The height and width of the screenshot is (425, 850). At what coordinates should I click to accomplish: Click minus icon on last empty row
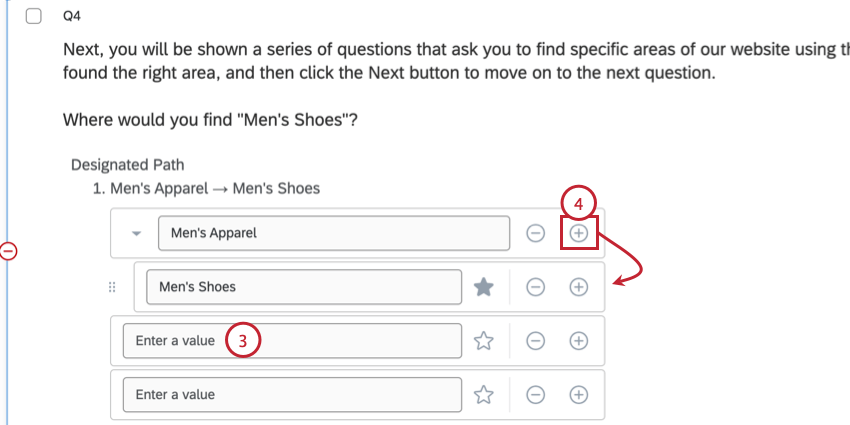point(536,395)
